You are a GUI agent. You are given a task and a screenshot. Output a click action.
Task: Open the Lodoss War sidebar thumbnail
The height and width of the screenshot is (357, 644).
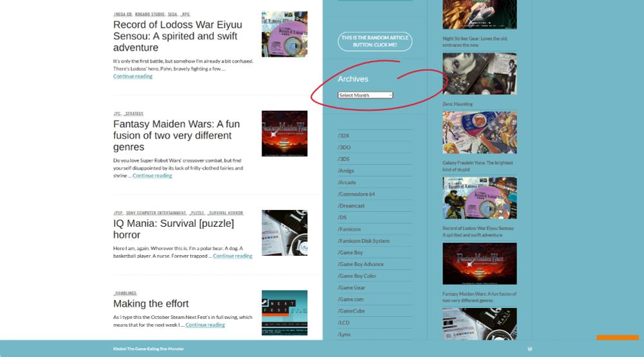[x=479, y=198]
